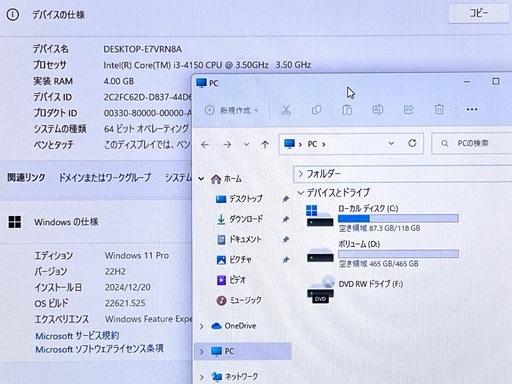Open Microsoft サービス規約 link

tap(77, 335)
